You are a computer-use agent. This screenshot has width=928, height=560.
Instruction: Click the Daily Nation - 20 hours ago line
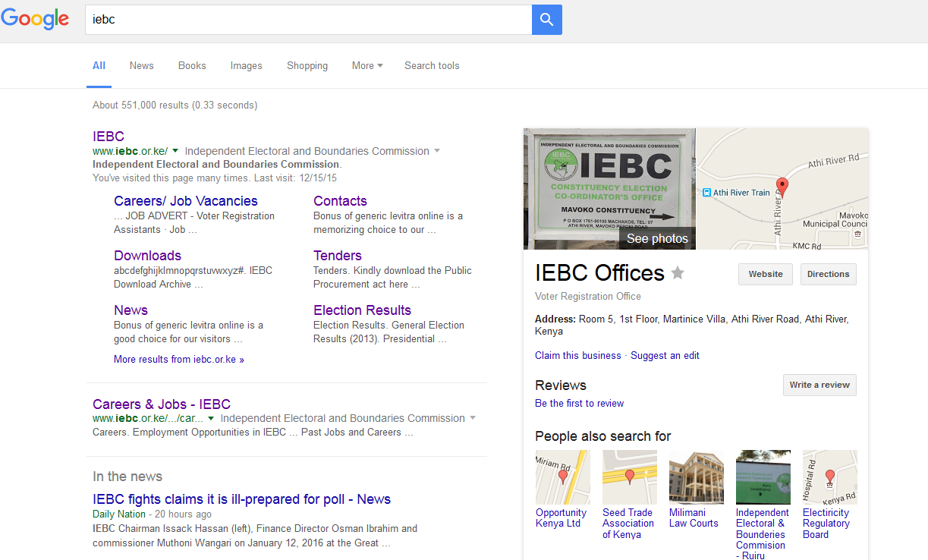(152, 514)
